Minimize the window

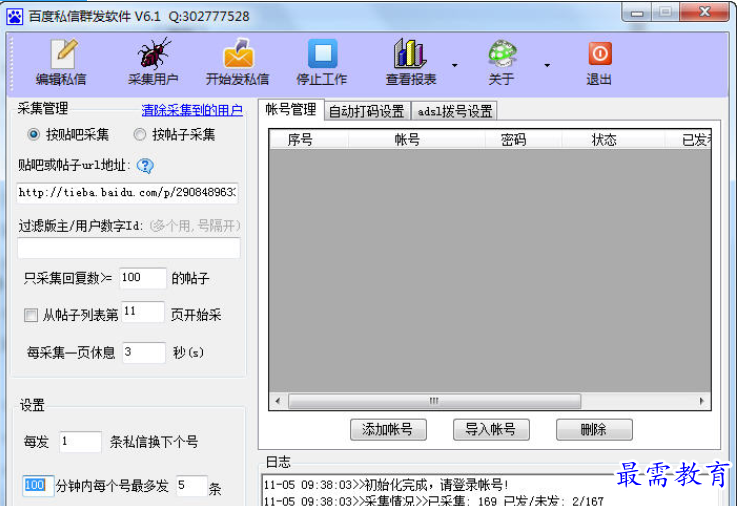[637, 13]
